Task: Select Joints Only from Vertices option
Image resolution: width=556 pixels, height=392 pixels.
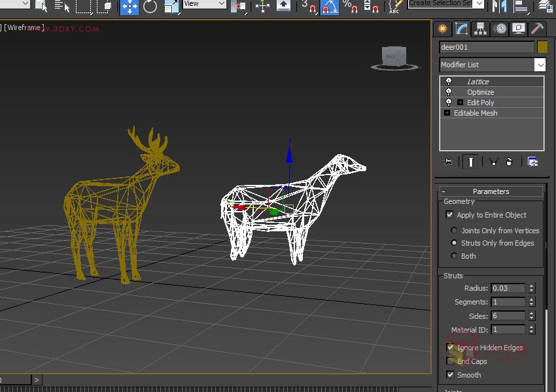Action: coord(454,231)
